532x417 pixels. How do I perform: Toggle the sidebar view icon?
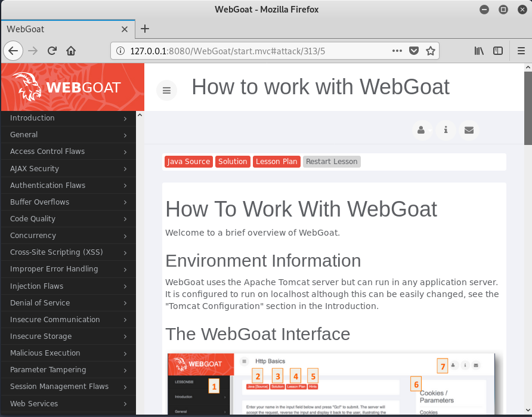pos(498,51)
